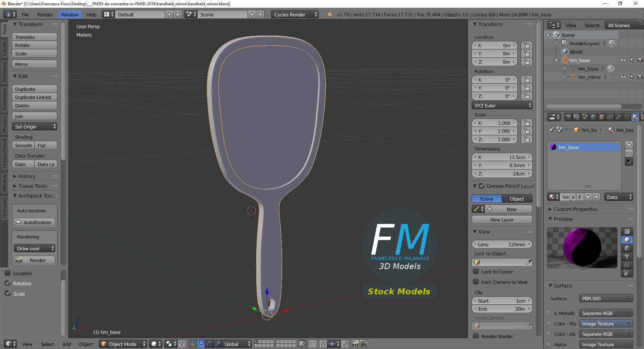This screenshot has height=349, width=644.
Task: Toggle the Location checkbox
Action: [8, 273]
